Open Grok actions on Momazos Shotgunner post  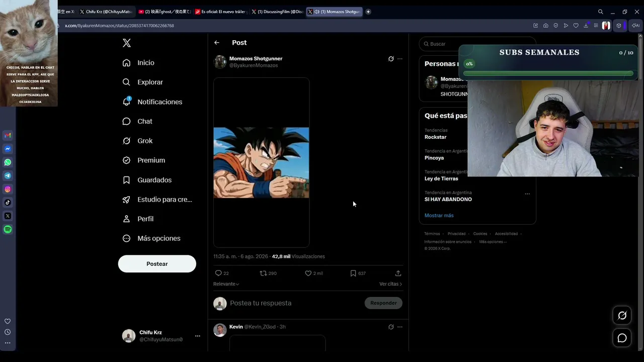391,59
